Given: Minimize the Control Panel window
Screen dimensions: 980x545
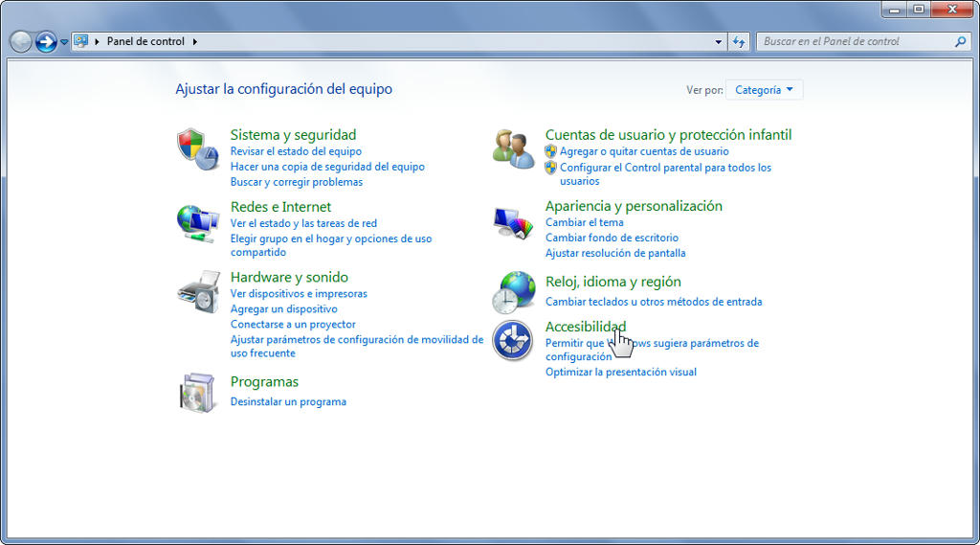Looking at the screenshot, I should coord(895,10).
